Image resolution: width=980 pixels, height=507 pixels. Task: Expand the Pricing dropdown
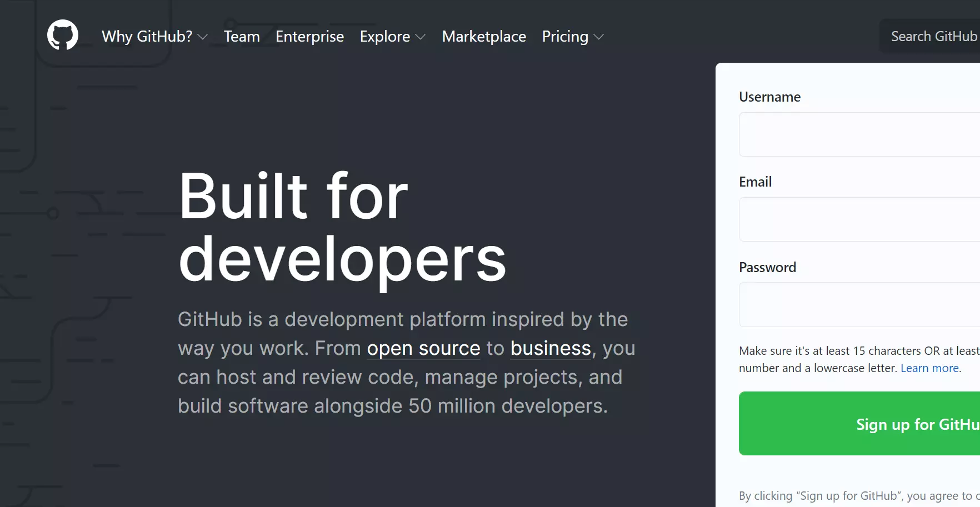click(573, 37)
